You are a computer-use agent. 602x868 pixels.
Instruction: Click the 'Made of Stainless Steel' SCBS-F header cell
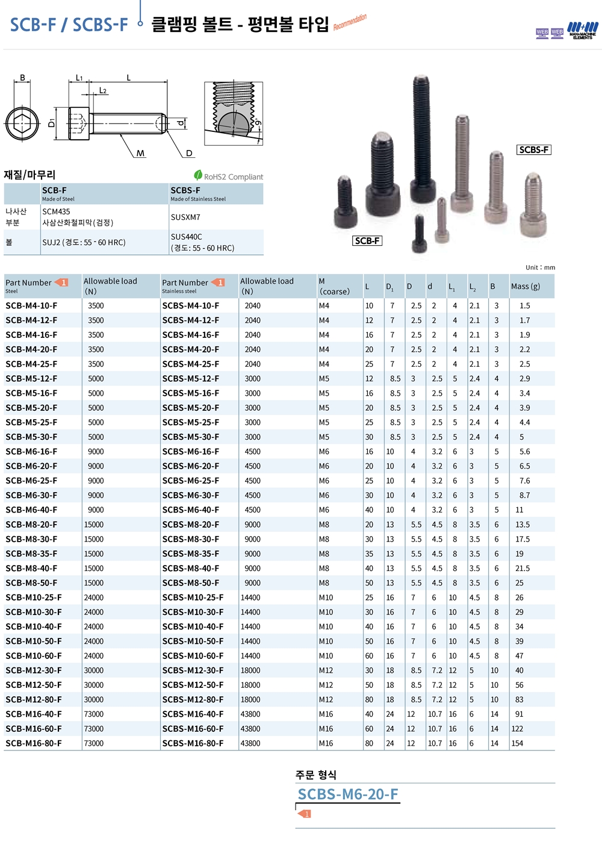pyautogui.click(x=216, y=194)
